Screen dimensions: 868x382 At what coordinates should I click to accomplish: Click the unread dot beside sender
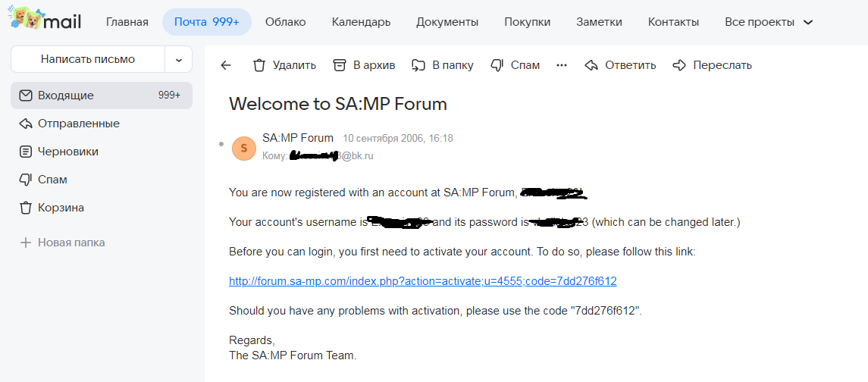[x=221, y=143]
